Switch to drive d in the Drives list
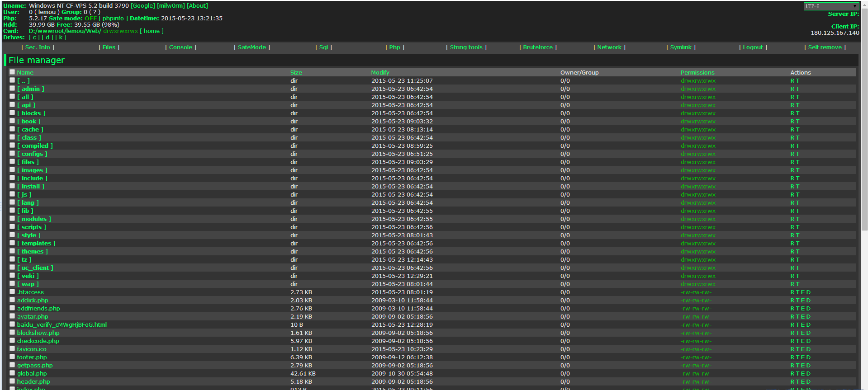 tap(47, 38)
